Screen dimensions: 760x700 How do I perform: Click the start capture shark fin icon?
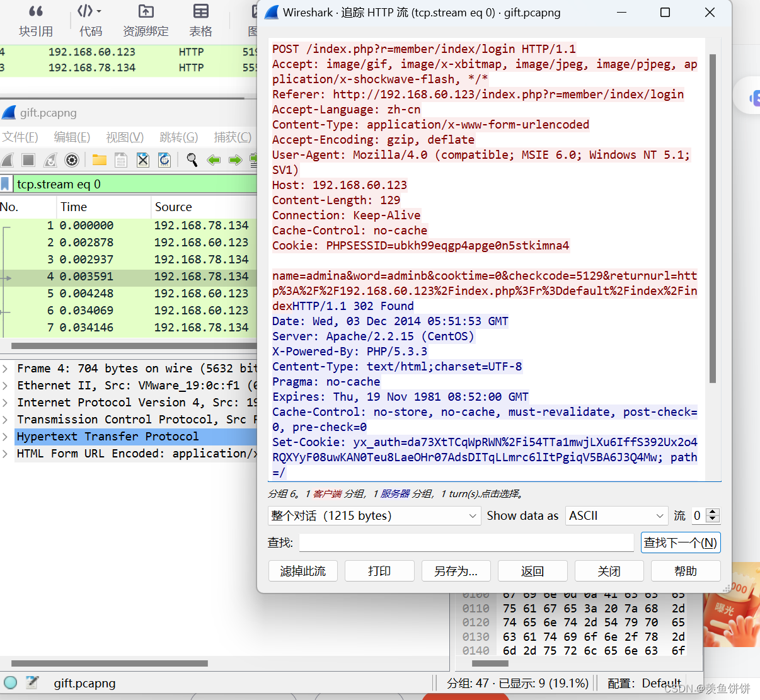[x=7, y=160]
